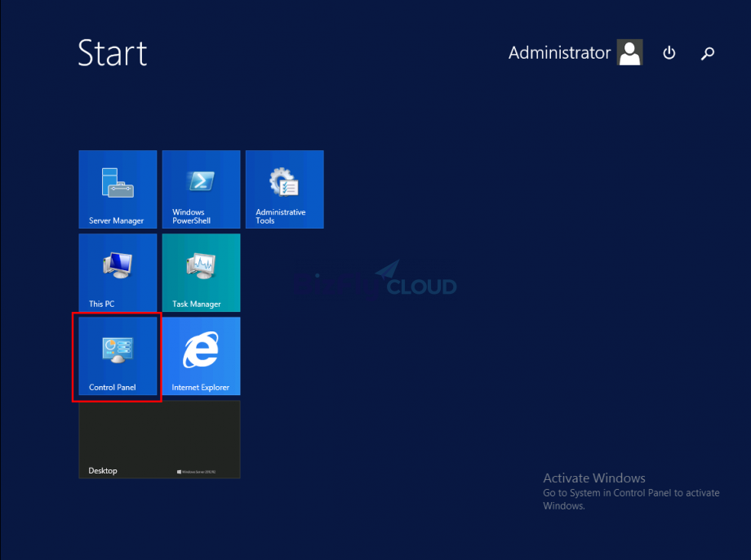The image size is (751, 560).
Task: Open the This PC tile
Action: (x=118, y=273)
